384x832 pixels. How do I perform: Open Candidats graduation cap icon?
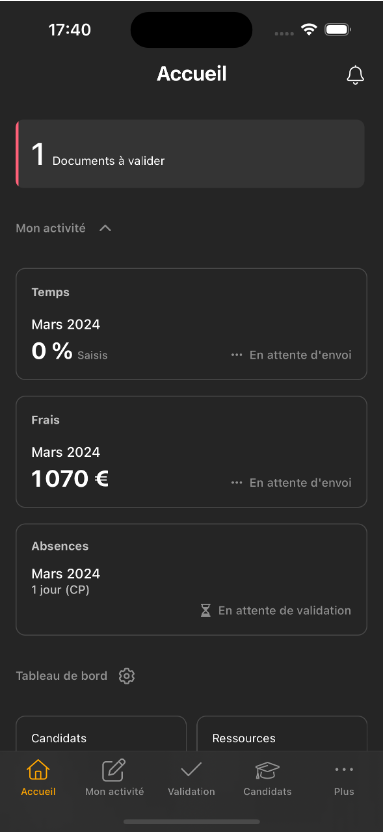point(267,770)
